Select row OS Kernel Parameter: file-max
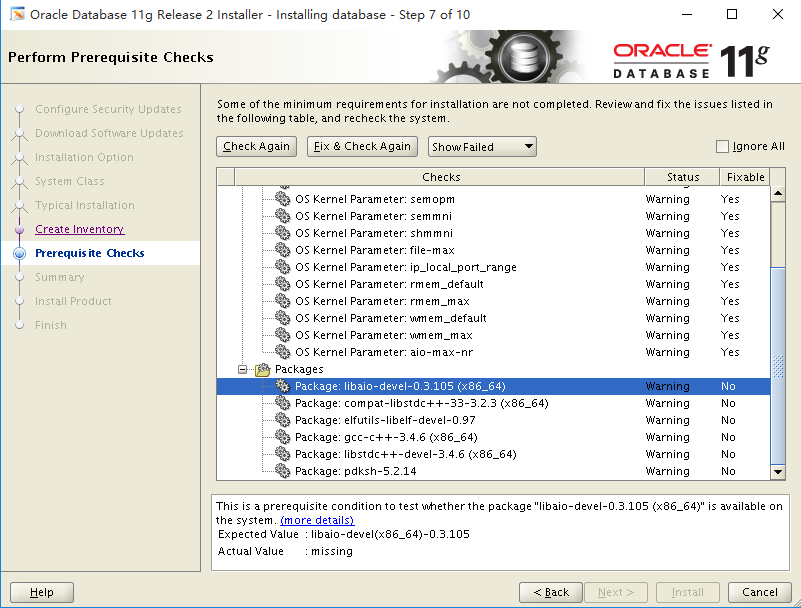Screen dimensions: 801x608 [493, 250]
